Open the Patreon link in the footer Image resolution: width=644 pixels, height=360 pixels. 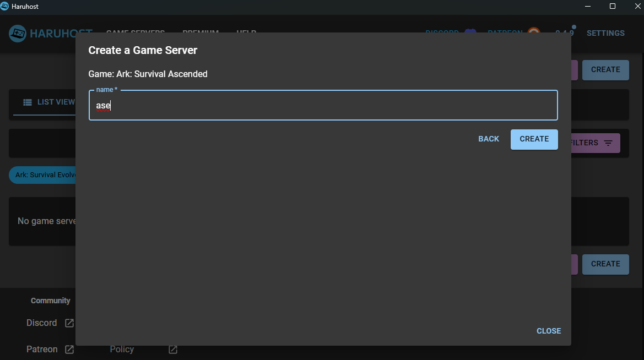(42, 350)
